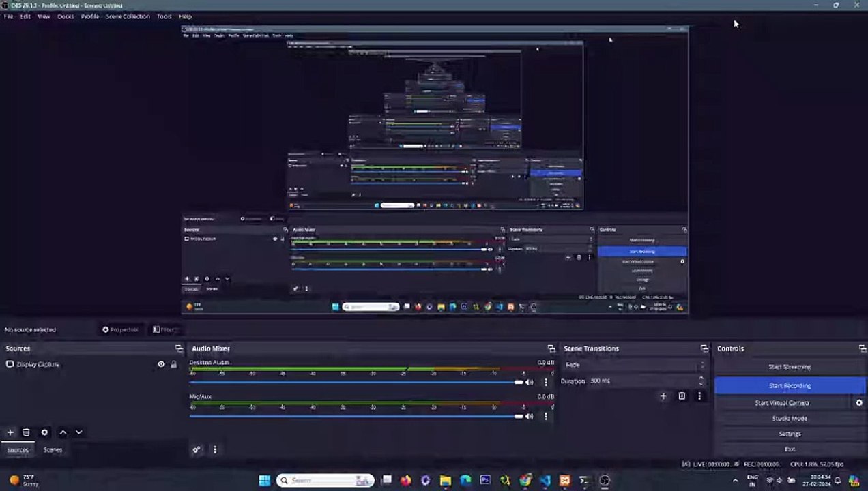868x491 pixels.
Task: Pop out the Audio Mixer dock
Action: pyautogui.click(x=551, y=348)
